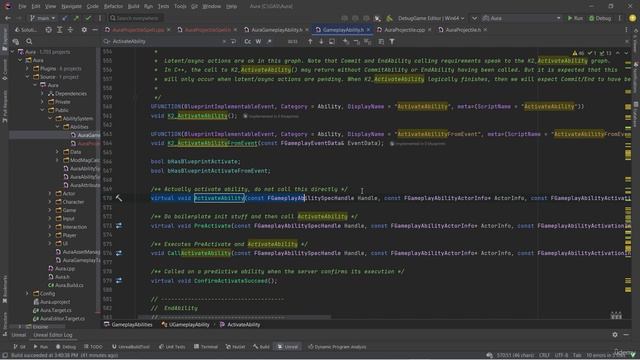Click the warnings count inspection widget
Screen dimensions: 640x360
click(x=578, y=53)
